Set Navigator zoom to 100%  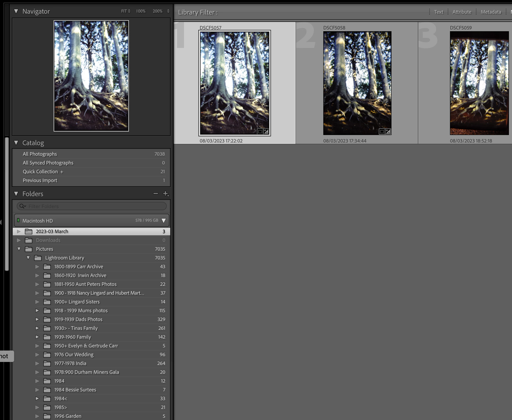click(x=141, y=11)
